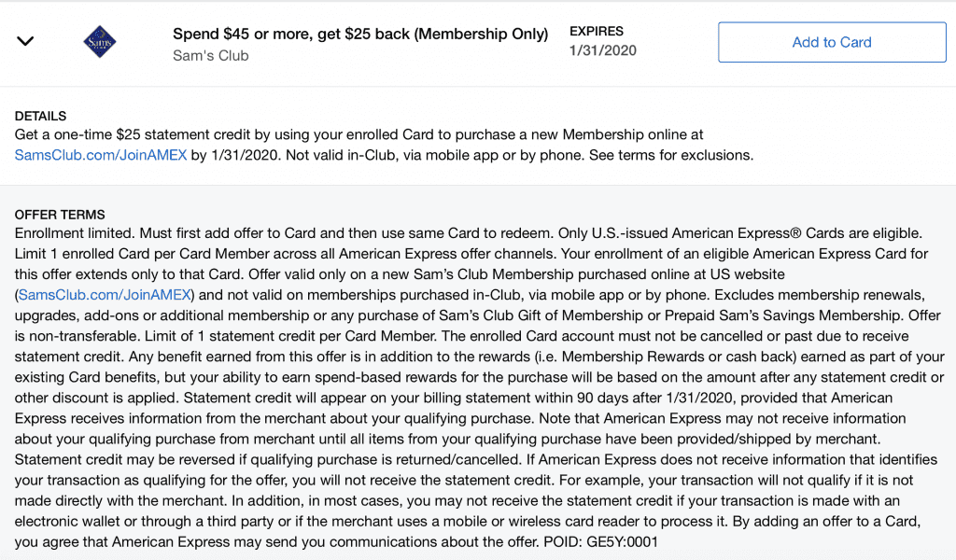Viewport: 956px width, 560px height.
Task: Add the Sam's Club offer to Card
Action: [832, 42]
